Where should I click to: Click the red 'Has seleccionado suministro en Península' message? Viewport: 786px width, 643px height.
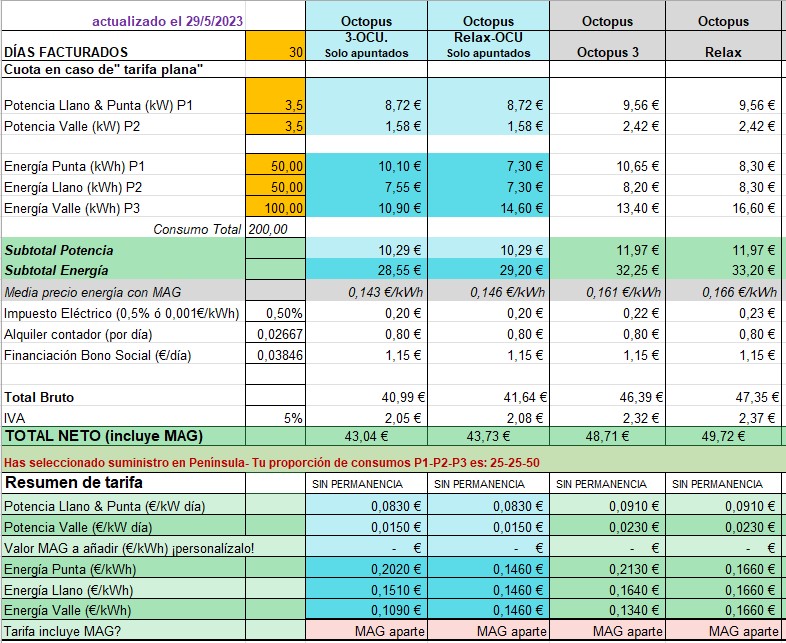click(x=272, y=462)
